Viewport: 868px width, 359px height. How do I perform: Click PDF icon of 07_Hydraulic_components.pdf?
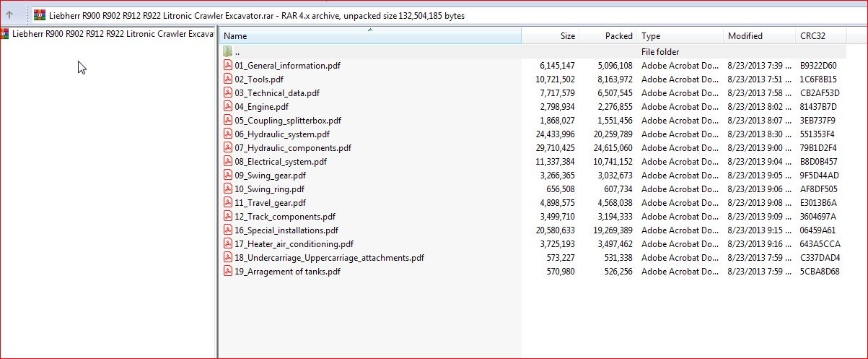click(228, 148)
